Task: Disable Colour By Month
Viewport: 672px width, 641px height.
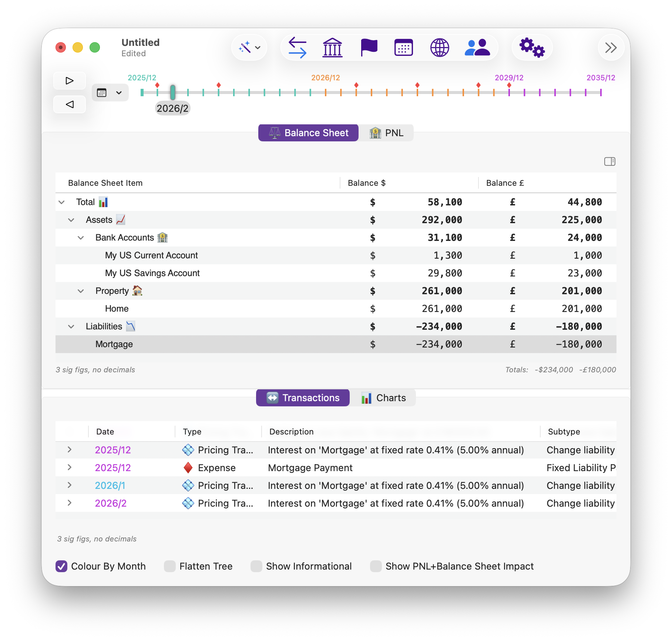Action: click(61, 566)
